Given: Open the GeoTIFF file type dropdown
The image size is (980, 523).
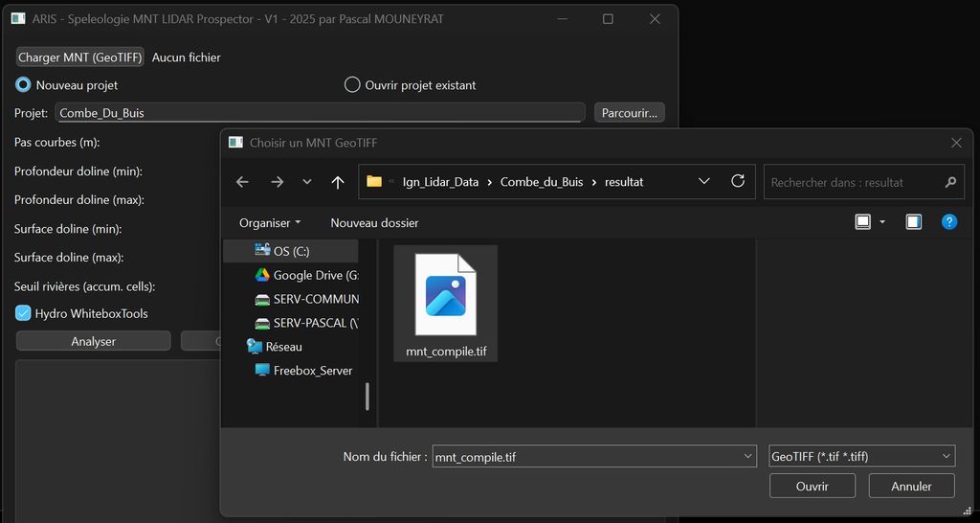Looking at the screenshot, I should pos(861,457).
